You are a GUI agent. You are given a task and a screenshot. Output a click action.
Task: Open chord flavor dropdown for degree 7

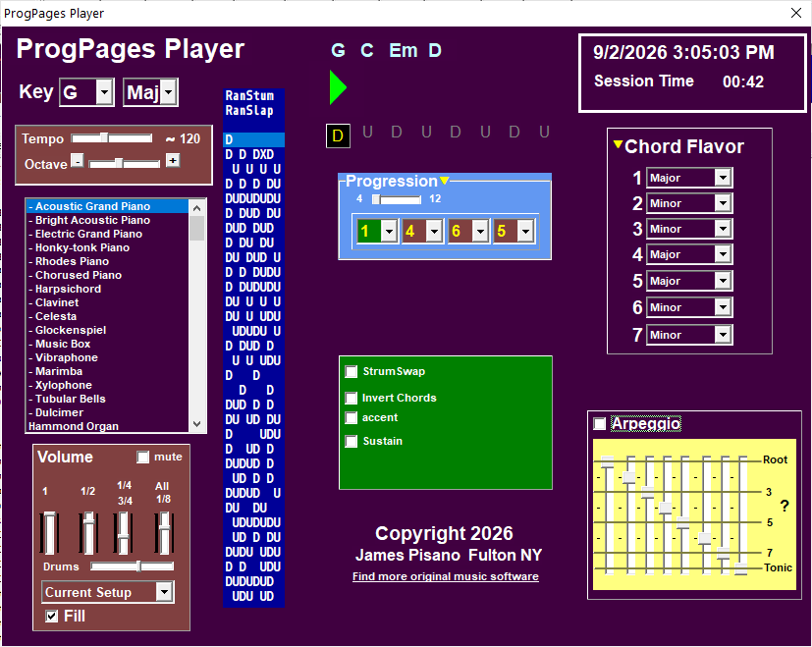(723, 335)
